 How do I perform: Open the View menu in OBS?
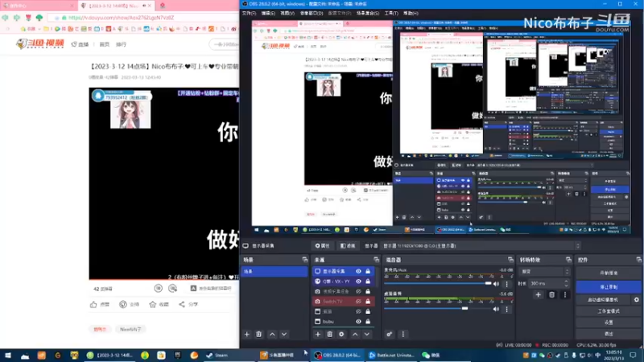[287, 13]
